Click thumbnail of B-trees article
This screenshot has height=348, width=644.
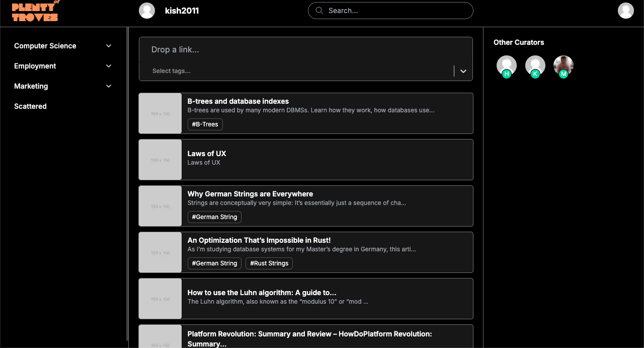coord(160,113)
